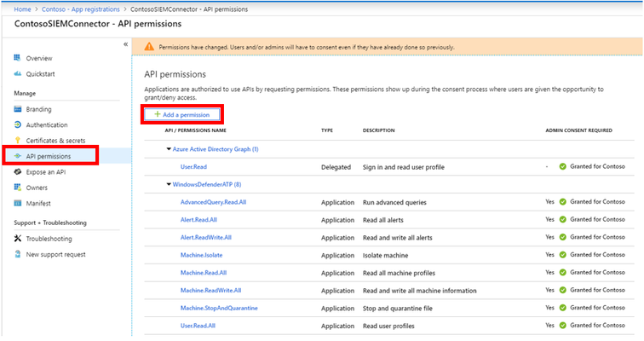Open User.Read.All application permission
Viewport: 644px width, 341px height.
click(198, 326)
